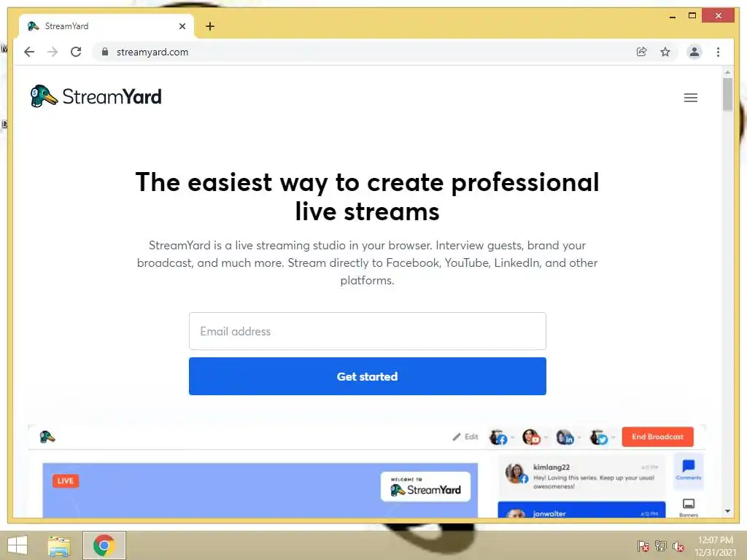Screen dimensions: 747x560
Task: Click the LinkedIn destination avatar
Action: coord(565,437)
